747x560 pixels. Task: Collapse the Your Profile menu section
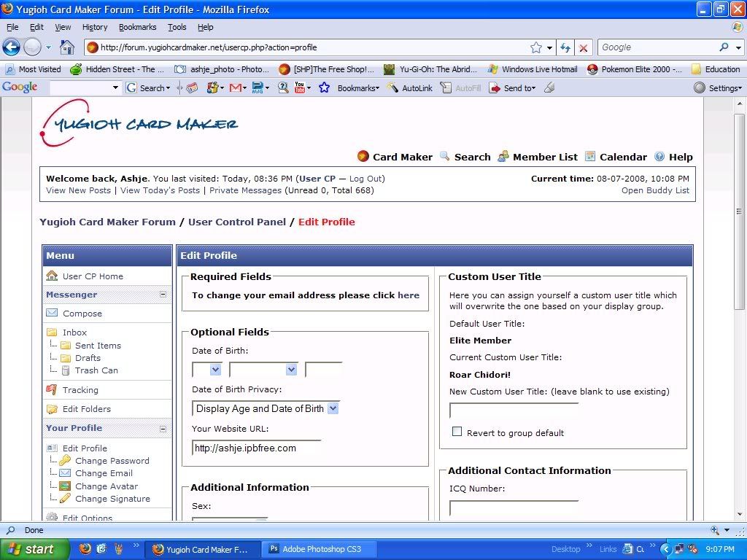[x=163, y=428]
